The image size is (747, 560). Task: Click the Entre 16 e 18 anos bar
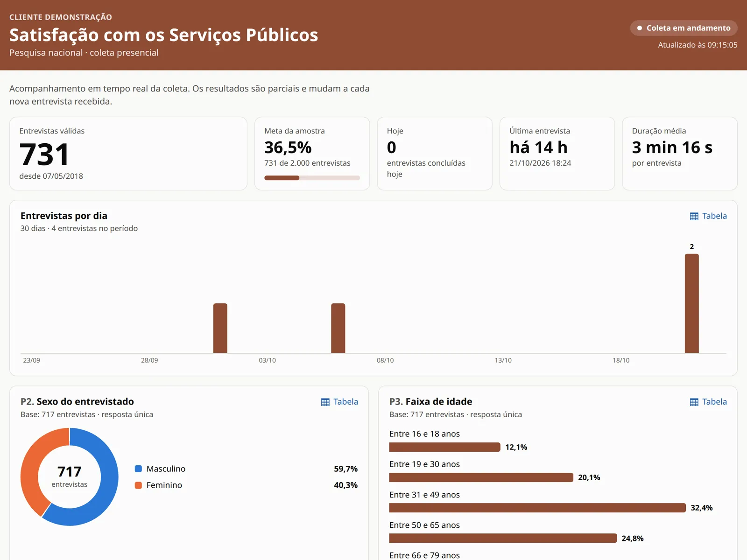point(444,447)
